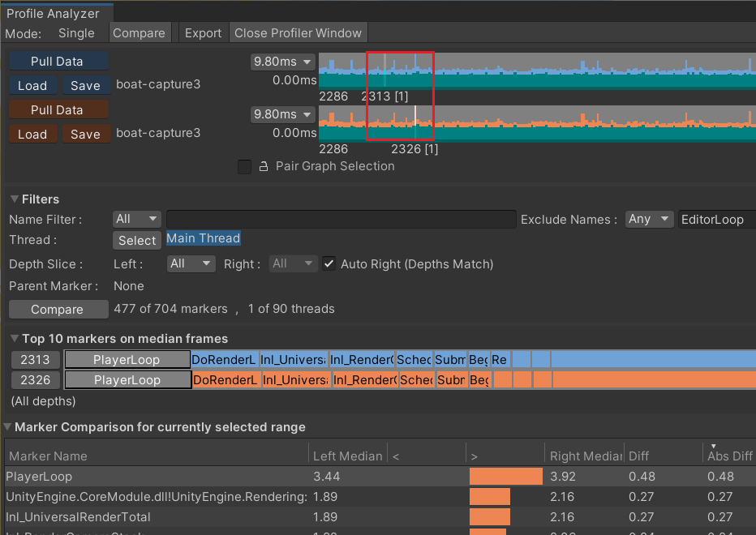Collapse the Top 10 markers section
The image size is (756, 535).
(x=15, y=337)
